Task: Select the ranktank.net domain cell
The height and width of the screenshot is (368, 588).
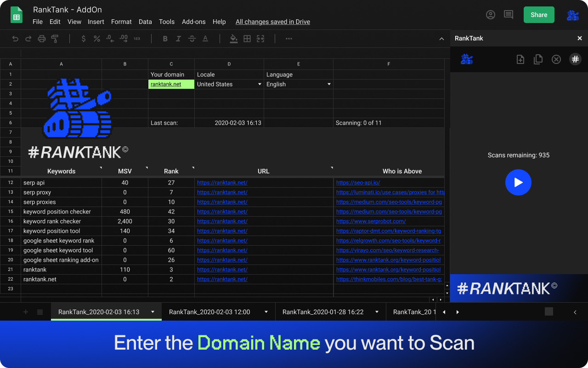Action: tap(171, 84)
